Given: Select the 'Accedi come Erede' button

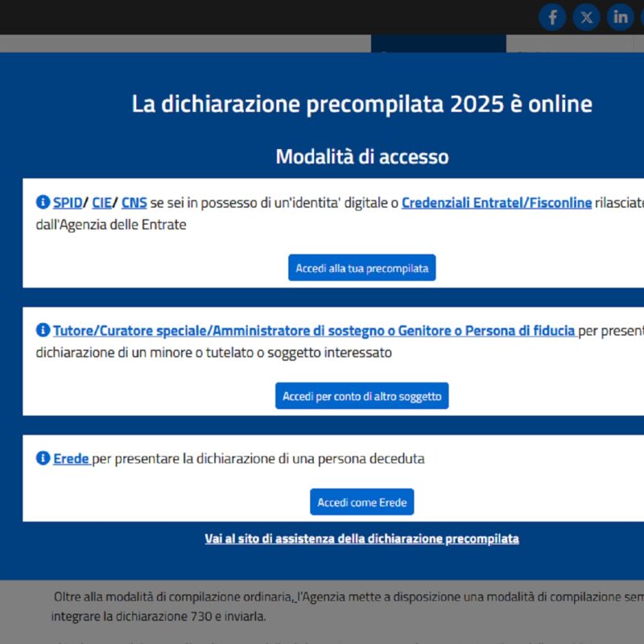Looking at the screenshot, I should pyautogui.click(x=361, y=502).
